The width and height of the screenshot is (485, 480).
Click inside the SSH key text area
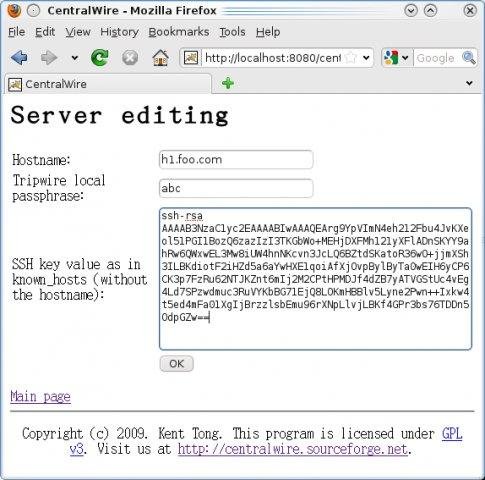point(315,279)
